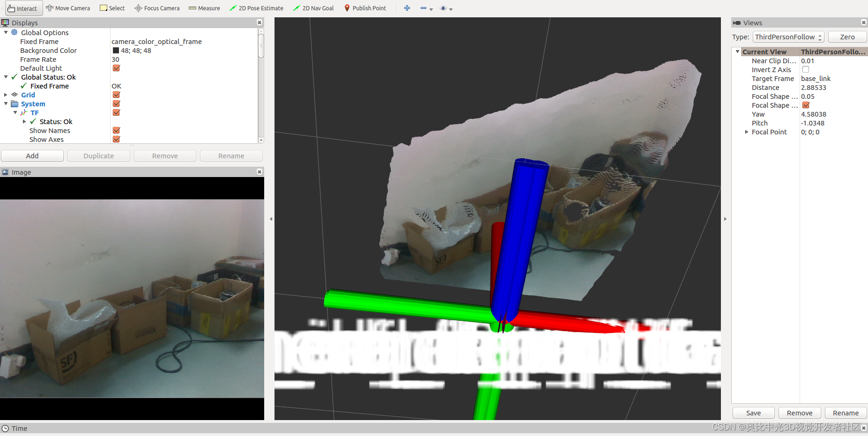The image size is (868, 436).
Task: Click the left panel collapse arrow
Action: [271, 219]
